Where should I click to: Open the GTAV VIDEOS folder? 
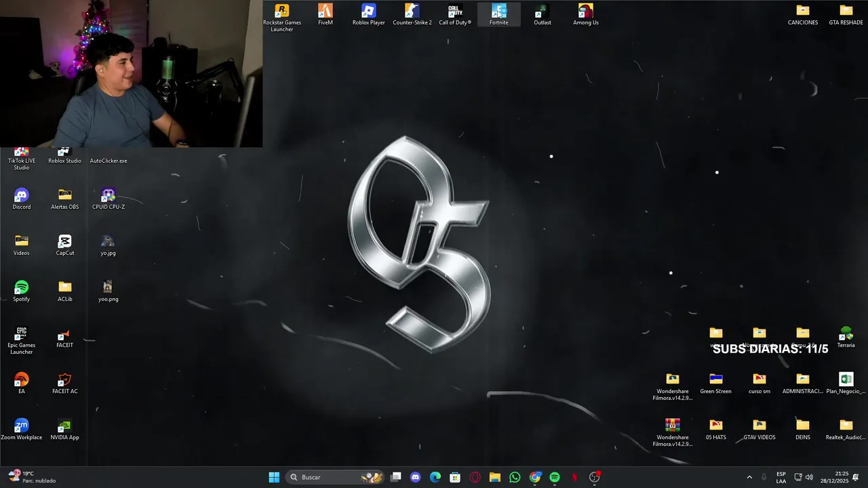(x=759, y=430)
